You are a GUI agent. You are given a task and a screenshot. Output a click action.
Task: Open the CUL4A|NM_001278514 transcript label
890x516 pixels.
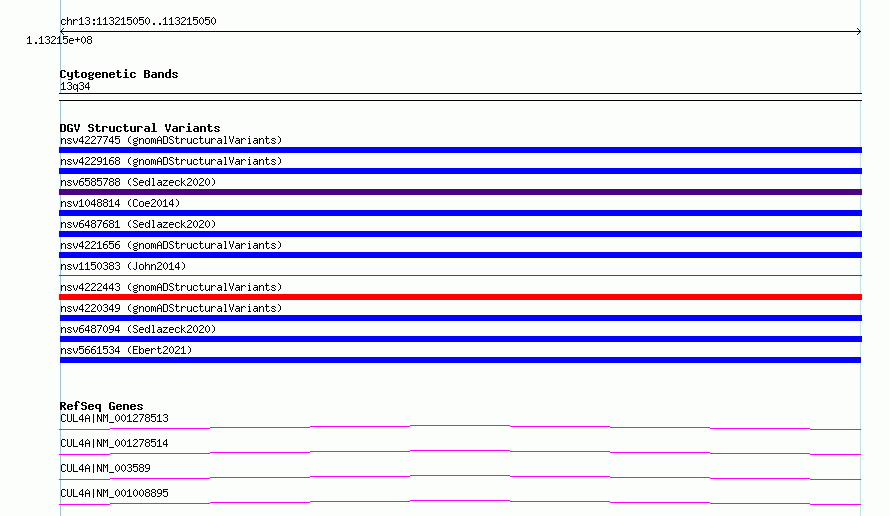pyautogui.click(x=114, y=443)
